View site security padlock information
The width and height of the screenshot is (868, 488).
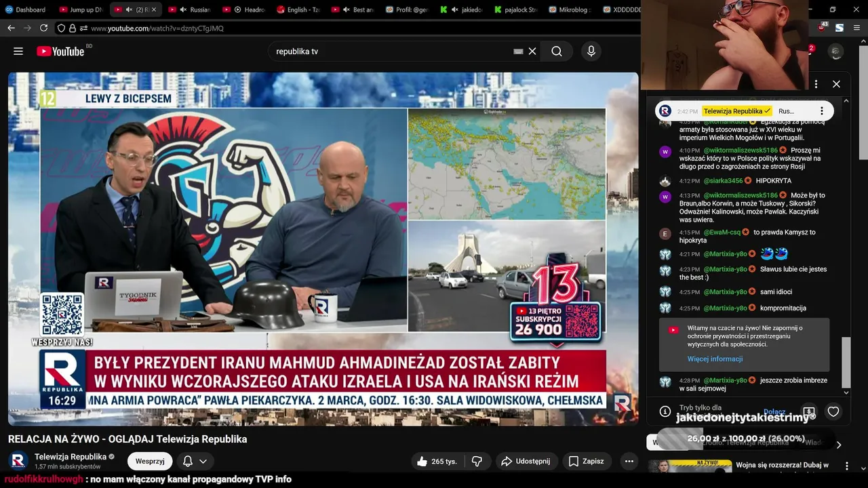tap(72, 28)
